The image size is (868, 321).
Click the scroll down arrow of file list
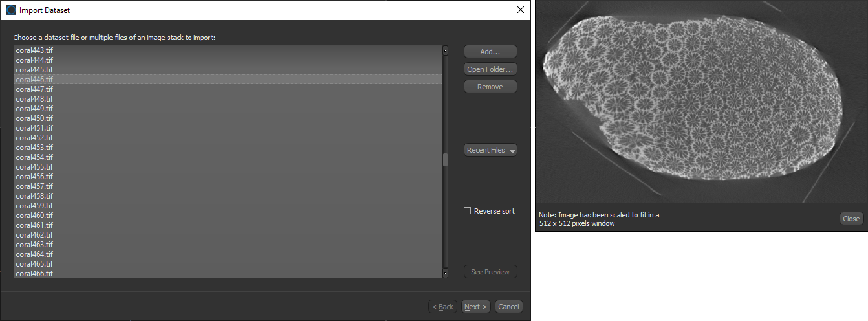[445, 274]
